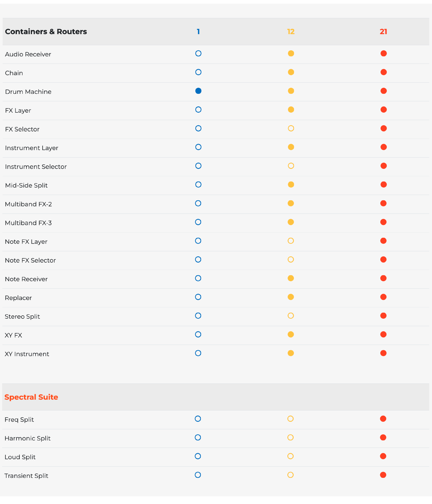Click the Multiband FX-3 row label

28,223
